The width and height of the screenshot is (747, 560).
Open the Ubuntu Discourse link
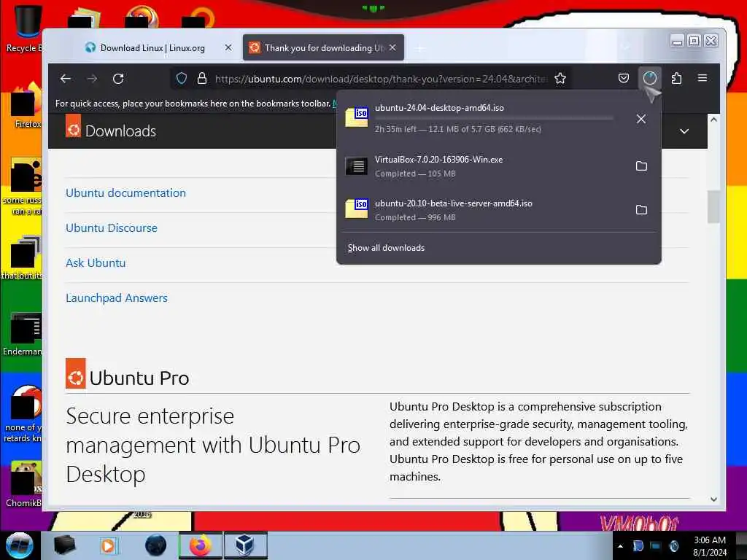click(x=112, y=228)
